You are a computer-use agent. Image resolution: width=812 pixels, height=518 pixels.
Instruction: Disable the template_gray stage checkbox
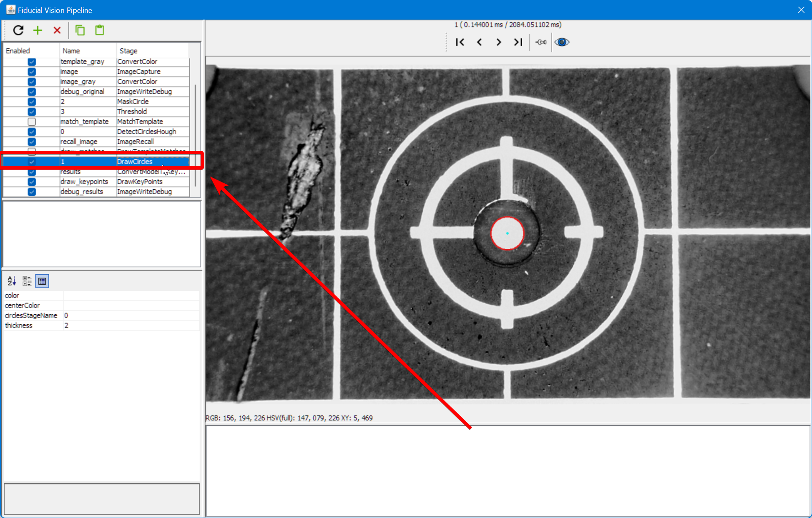click(x=32, y=62)
